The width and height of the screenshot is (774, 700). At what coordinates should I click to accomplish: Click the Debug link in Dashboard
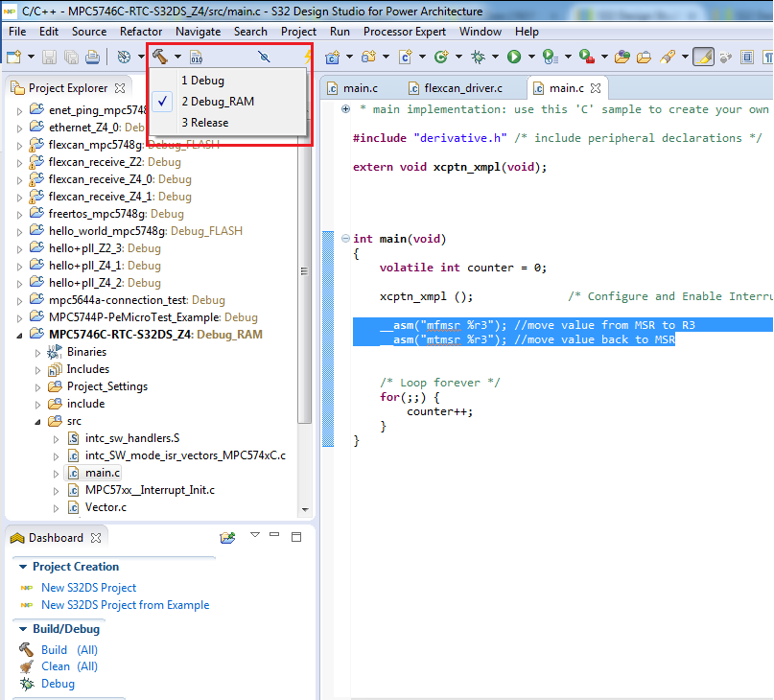coord(59,684)
